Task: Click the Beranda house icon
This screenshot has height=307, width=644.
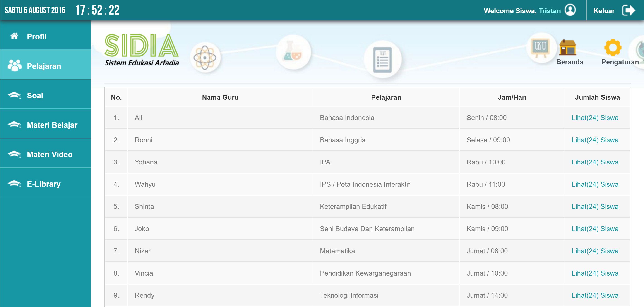Action: [567, 47]
